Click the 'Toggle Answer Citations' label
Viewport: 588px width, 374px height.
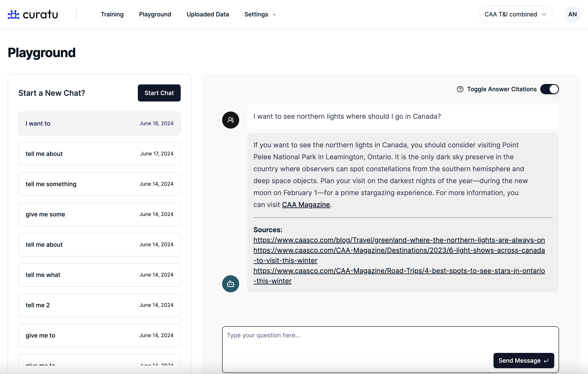pos(502,89)
